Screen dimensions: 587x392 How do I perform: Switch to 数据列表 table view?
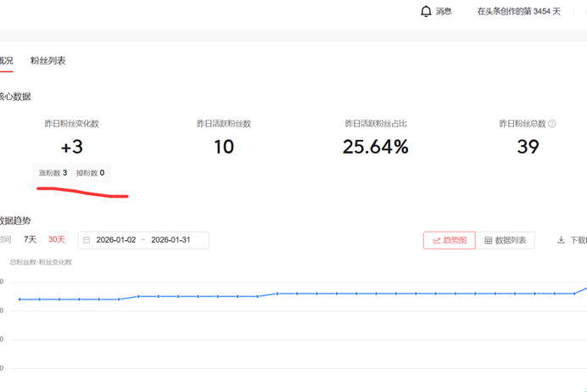505,240
